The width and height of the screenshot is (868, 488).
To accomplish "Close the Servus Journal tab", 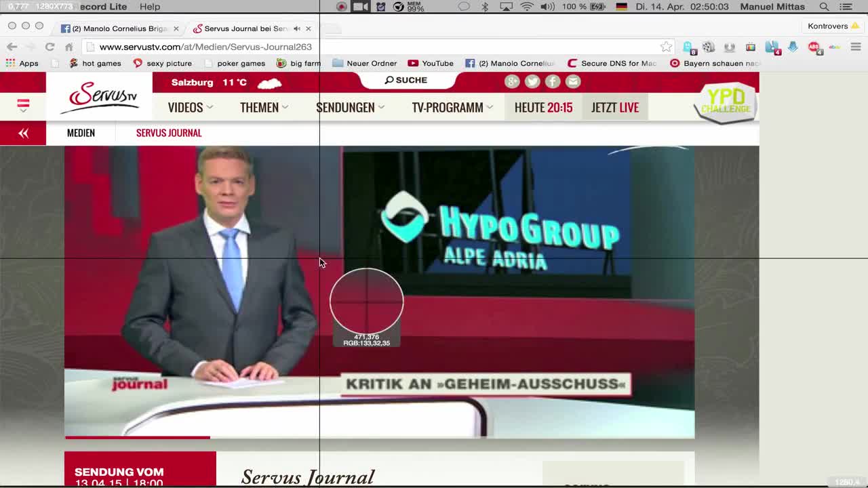I will tap(308, 28).
